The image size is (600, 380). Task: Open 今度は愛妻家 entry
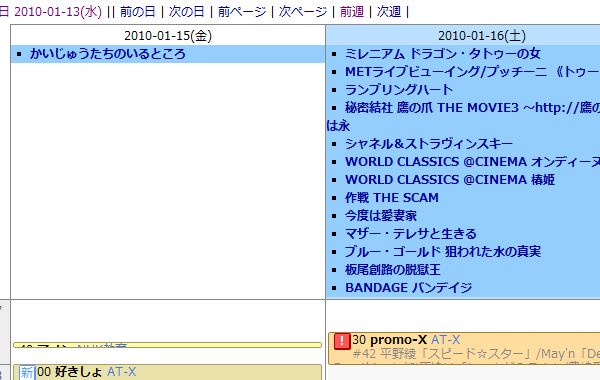381,216
